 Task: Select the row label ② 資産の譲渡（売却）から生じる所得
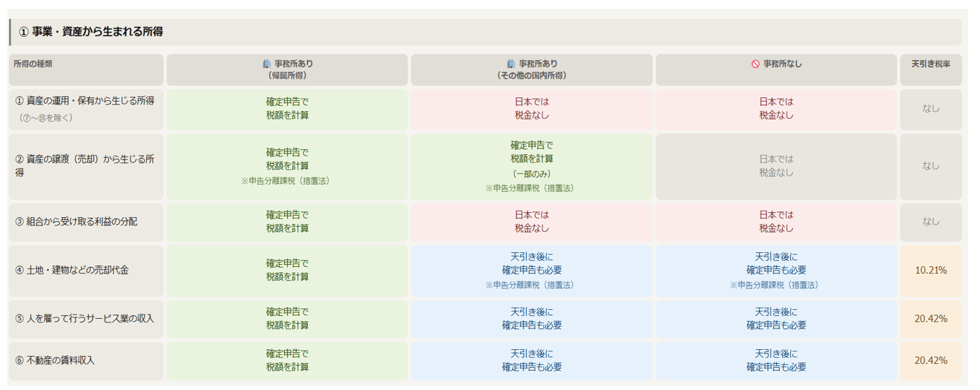click(x=85, y=166)
